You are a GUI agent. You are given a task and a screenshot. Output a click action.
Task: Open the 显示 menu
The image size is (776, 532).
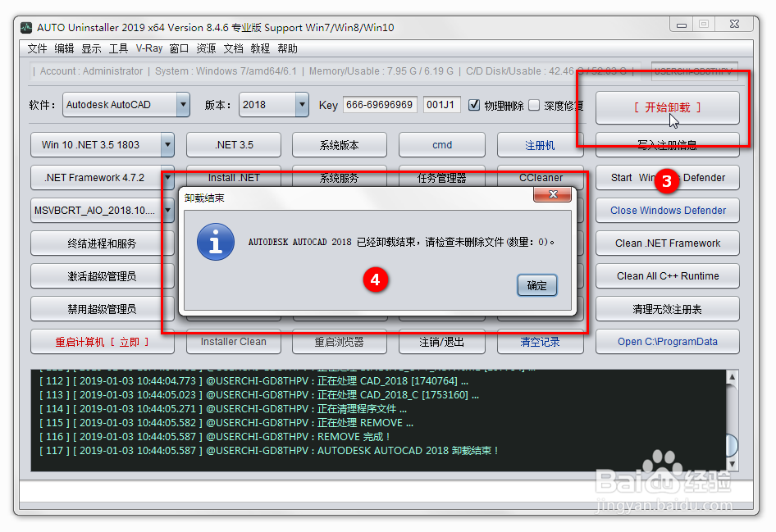[92, 48]
